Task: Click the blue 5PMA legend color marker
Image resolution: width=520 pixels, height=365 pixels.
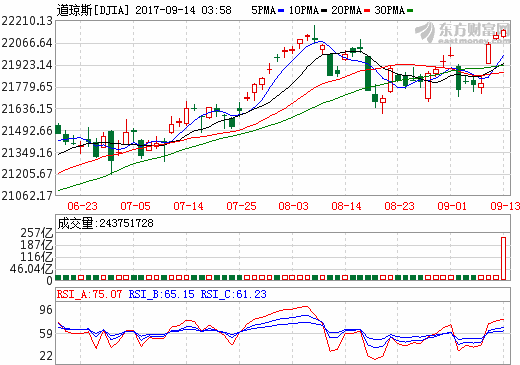Action: pos(281,11)
